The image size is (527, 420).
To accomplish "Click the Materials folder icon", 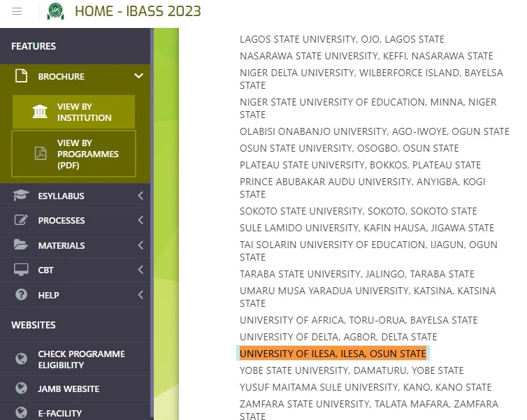I will 21,245.
